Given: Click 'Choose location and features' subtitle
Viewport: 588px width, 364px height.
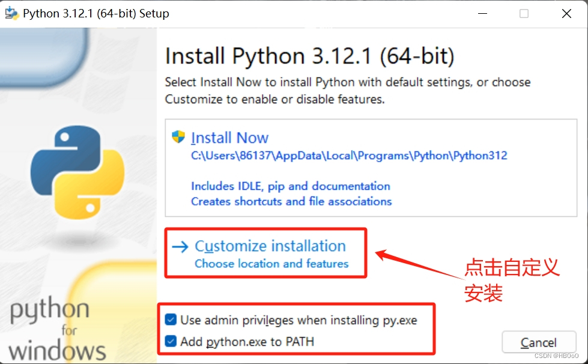Looking at the screenshot, I should (x=271, y=264).
